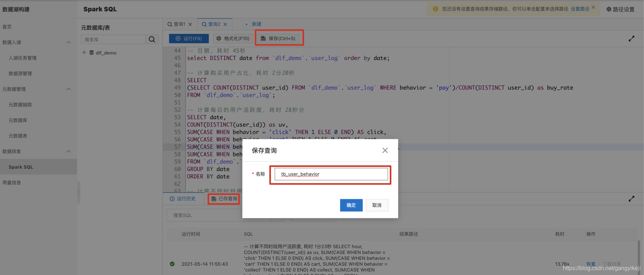Click the run time 2021-05-14 11:55:43
644x275 pixels.
pos(205,264)
